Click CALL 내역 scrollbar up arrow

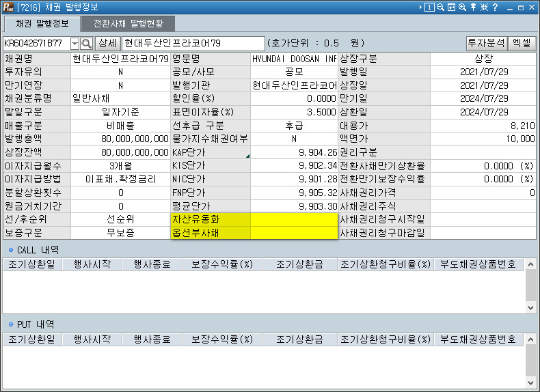(530, 265)
